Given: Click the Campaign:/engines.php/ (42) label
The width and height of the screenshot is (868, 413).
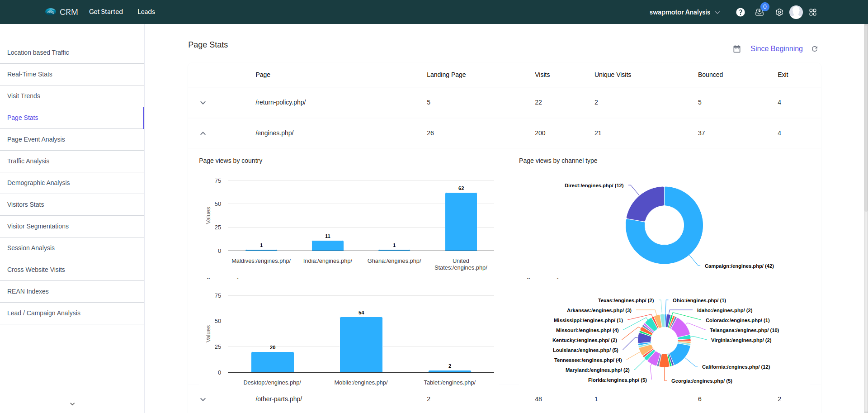Looking at the screenshot, I should pos(739,266).
